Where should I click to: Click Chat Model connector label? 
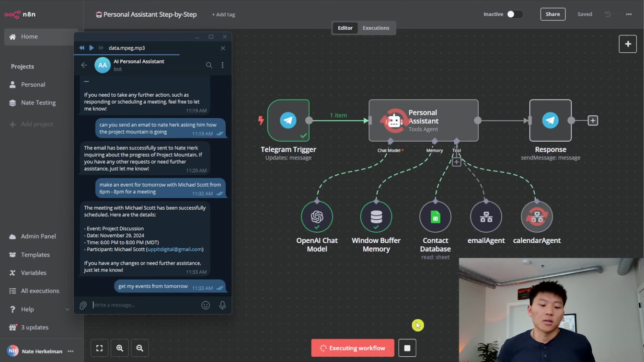pyautogui.click(x=389, y=150)
